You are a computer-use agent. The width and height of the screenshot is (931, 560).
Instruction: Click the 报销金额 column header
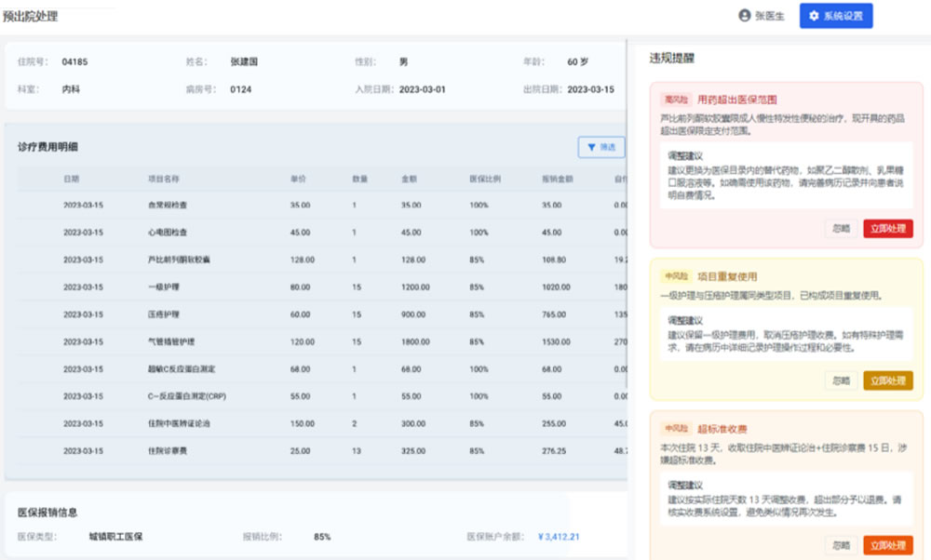558,180
